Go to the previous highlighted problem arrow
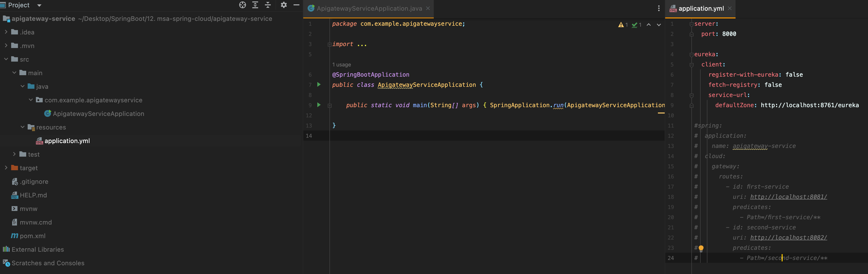Viewport: 868px width, 274px height. [649, 25]
